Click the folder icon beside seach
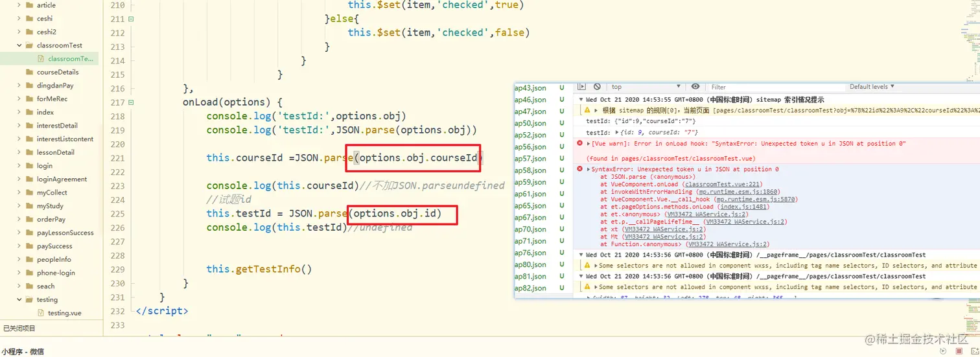The width and height of the screenshot is (980, 357). click(x=29, y=286)
